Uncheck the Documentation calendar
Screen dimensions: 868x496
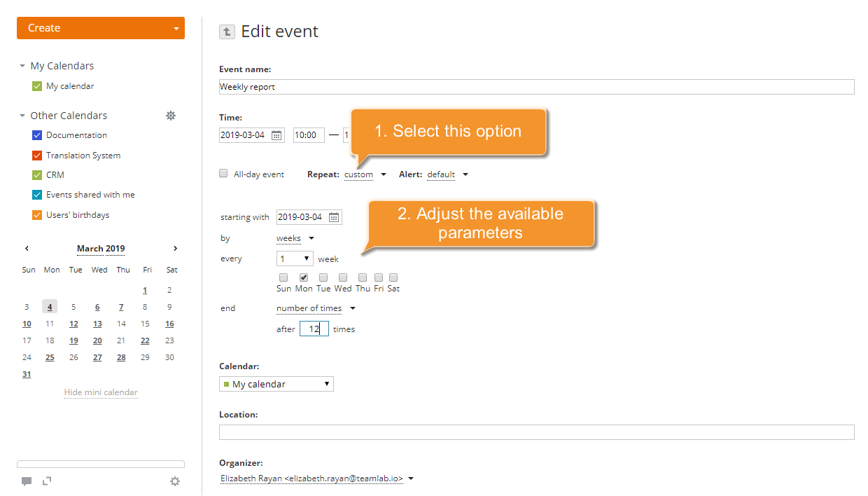tap(36, 135)
